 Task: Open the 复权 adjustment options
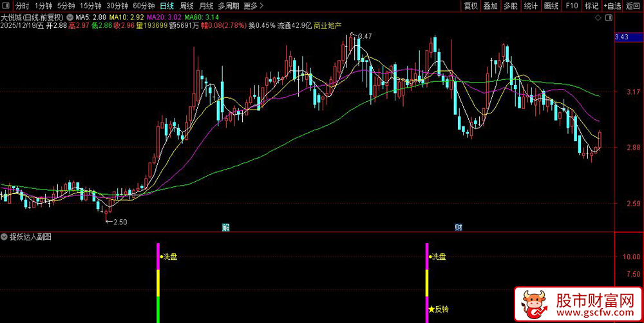[x=471, y=6]
